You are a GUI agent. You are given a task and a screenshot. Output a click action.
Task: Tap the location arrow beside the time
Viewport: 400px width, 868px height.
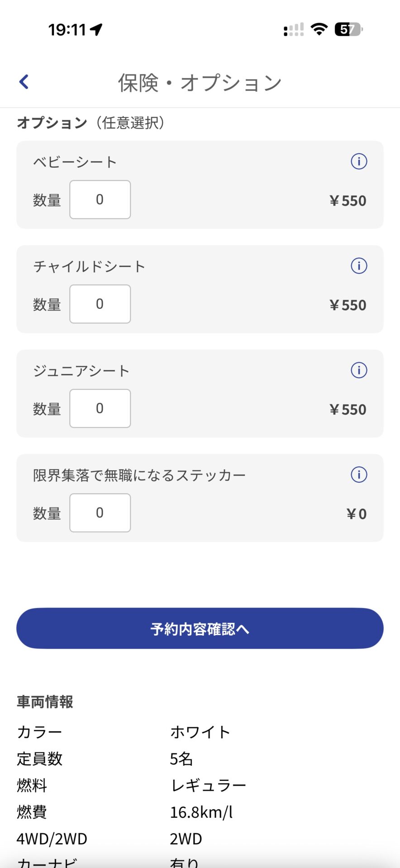[96, 29]
